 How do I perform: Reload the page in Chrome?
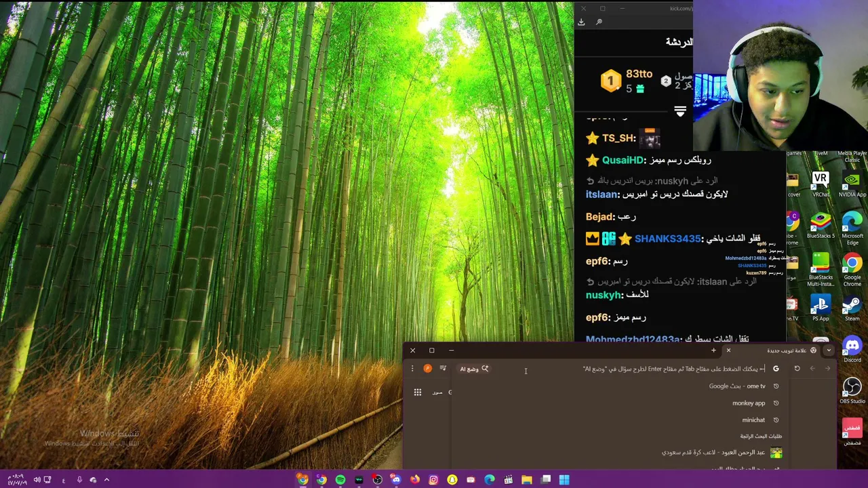(797, 369)
